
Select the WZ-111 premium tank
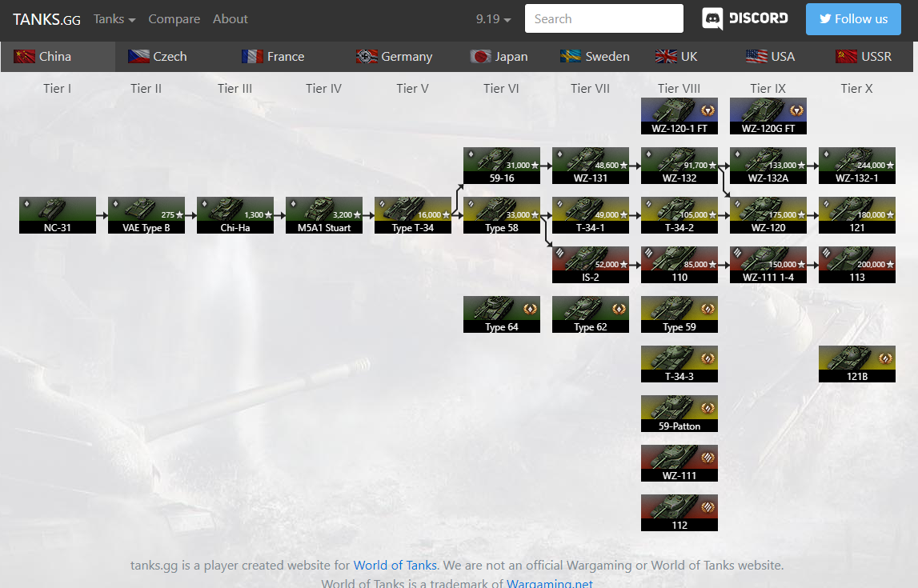(679, 463)
